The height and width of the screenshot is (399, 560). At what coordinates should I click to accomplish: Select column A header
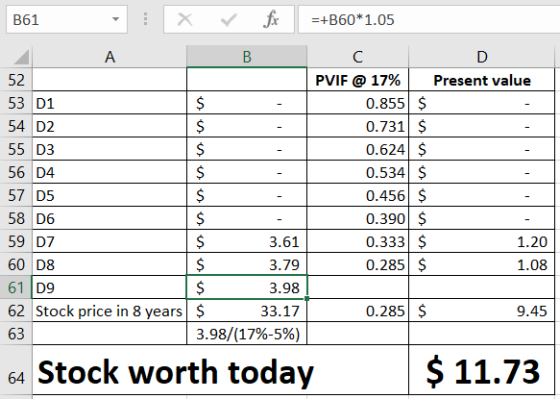tap(110, 57)
